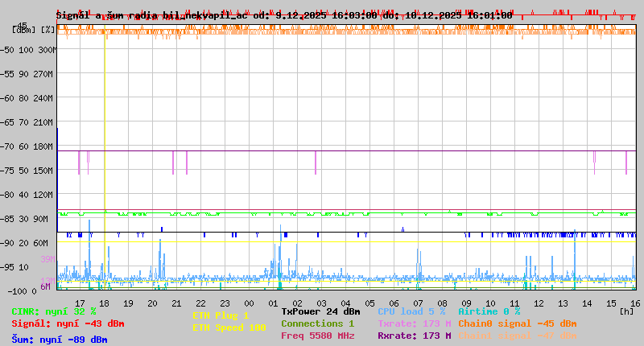Click the 'TxPower 24 dBm' legend label
Viewport: 644px width, 346px height.
(x=320, y=312)
